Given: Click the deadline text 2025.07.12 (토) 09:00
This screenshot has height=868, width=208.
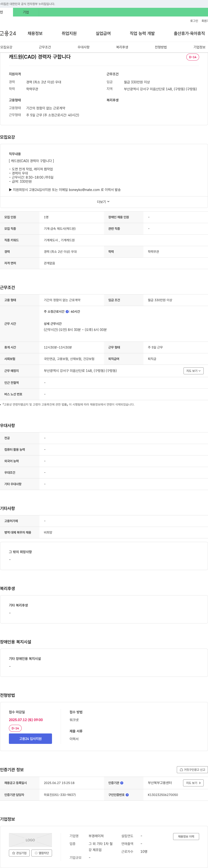Looking at the screenshot, I should (26, 719).
